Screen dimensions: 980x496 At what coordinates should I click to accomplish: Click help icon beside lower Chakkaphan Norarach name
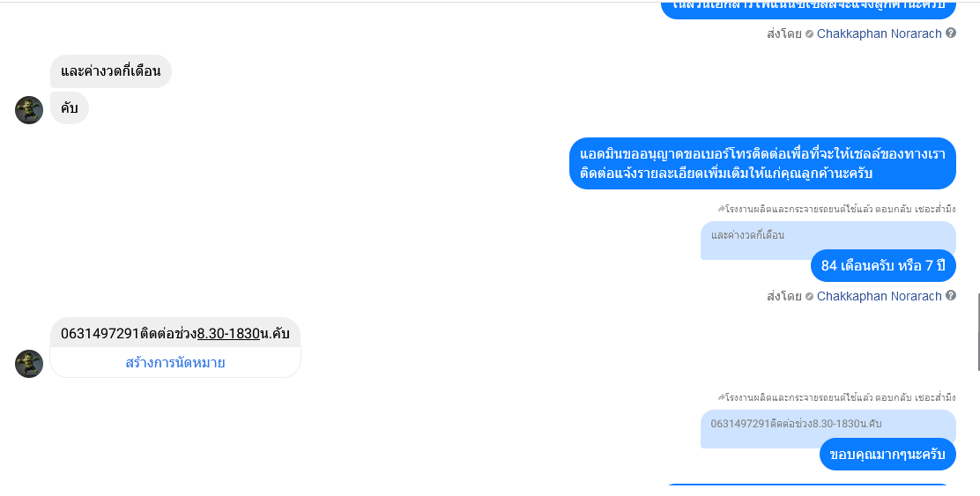[x=951, y=295]
